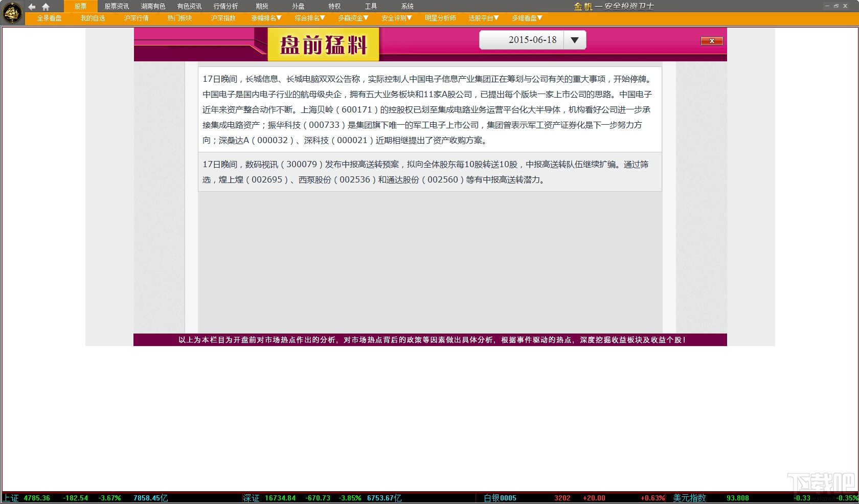The image size is (859, 504).
Task: Open 热门板块 sectors
Action: coord(179,18)
